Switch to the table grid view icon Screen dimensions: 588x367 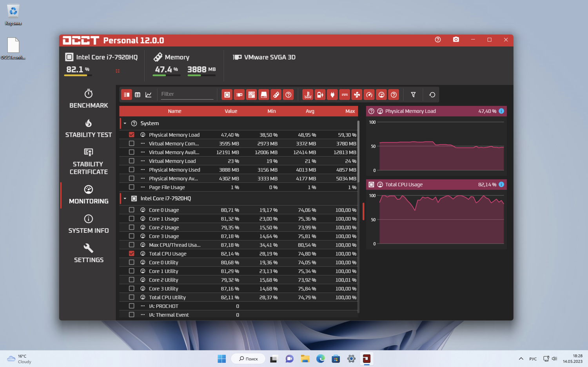[x=138, y=94]
